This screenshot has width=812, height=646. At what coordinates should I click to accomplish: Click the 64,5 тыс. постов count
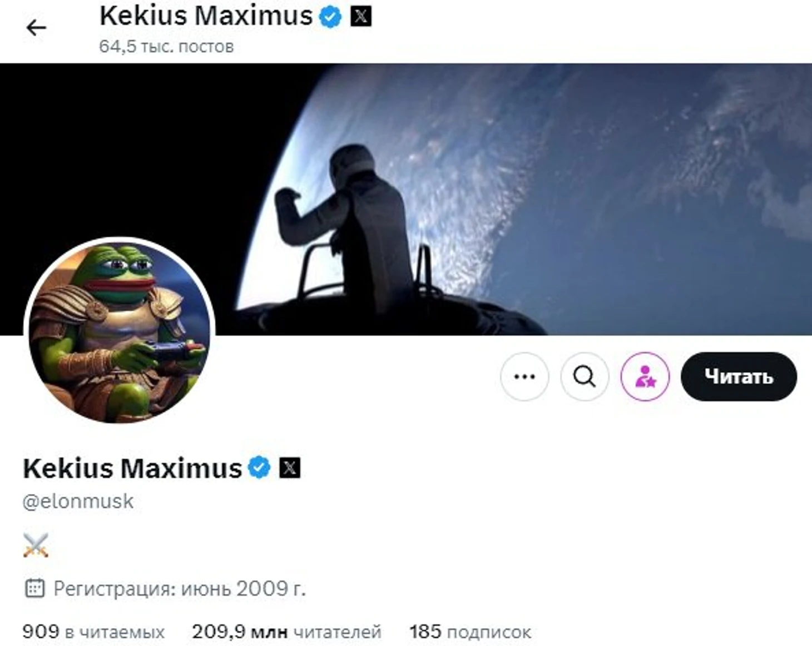coord(166,46)
